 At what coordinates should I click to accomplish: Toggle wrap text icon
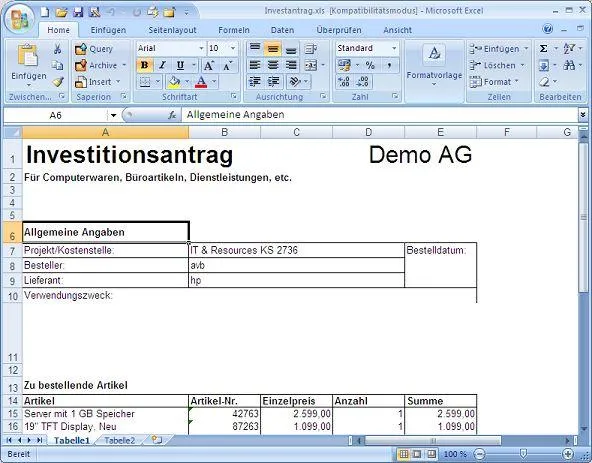[311, 49]
